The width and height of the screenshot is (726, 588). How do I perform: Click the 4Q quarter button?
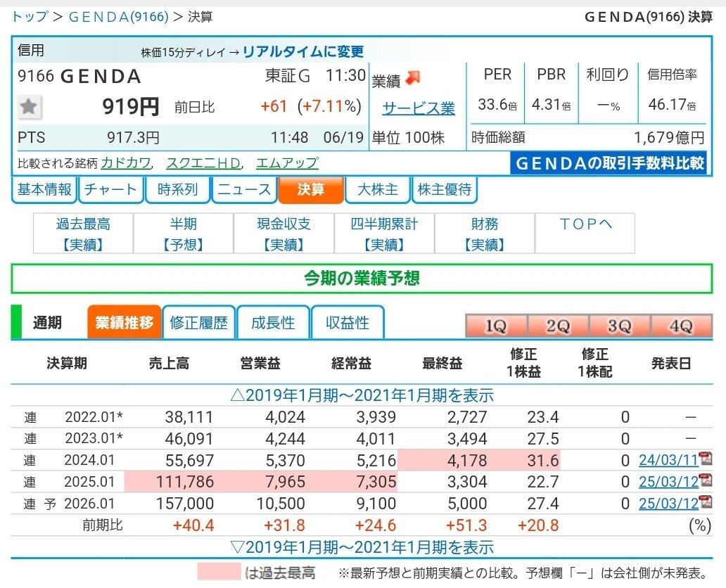[x=681, y=326]
